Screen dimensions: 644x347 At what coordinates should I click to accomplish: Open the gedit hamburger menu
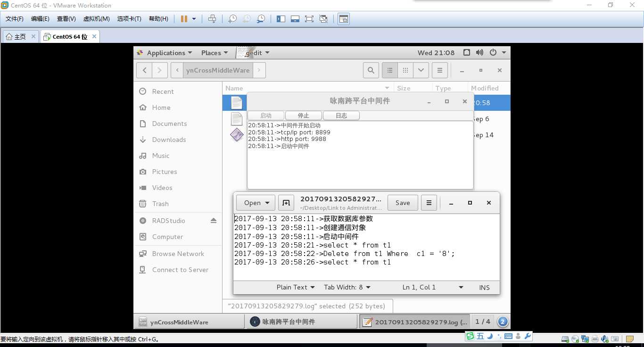(429, 203)
